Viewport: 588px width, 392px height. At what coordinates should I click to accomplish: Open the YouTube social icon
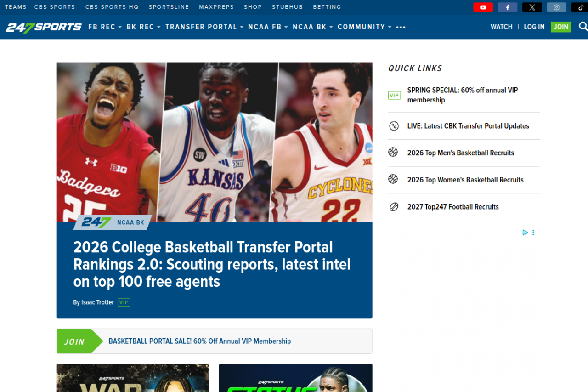click(483, 7)
